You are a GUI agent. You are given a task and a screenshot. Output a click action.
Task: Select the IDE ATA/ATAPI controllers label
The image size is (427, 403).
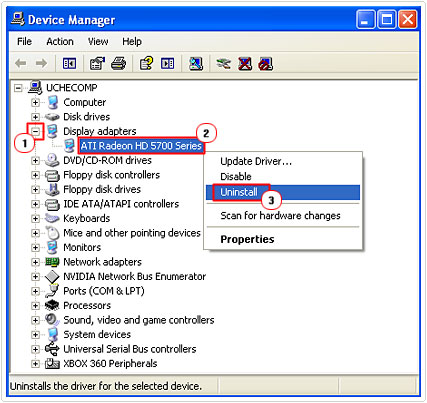(x=121, y=204)
